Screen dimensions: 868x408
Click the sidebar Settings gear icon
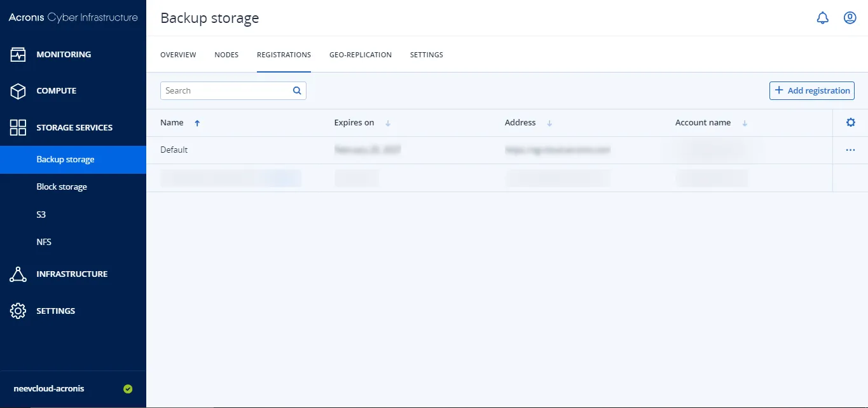(18, 311)
